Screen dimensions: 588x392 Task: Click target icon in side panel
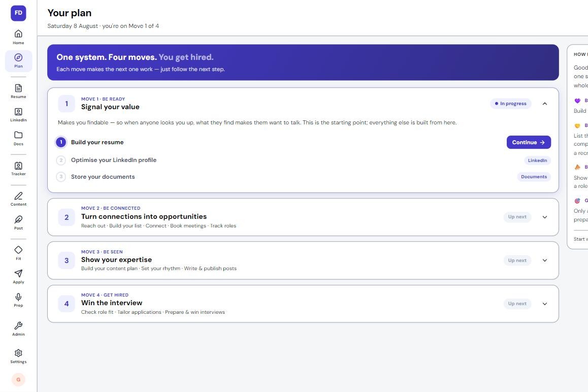[577, 201]
